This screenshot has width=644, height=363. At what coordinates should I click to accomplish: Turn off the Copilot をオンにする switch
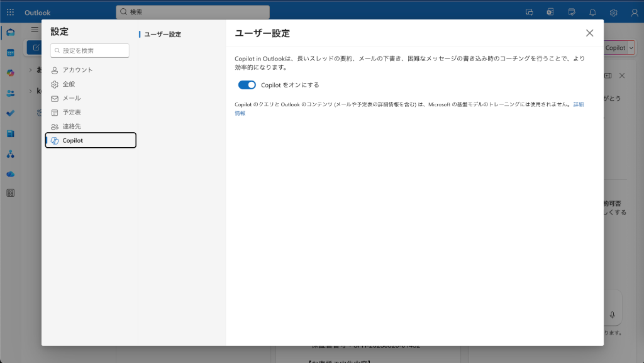click(x=247, y=85)
